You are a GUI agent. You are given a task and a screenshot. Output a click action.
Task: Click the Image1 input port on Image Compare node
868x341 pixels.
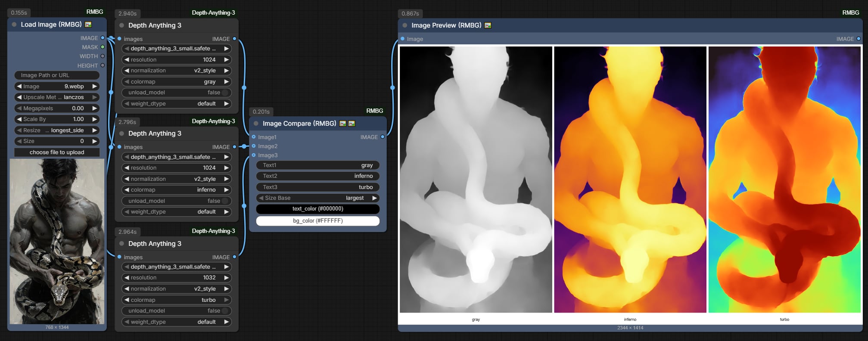pyautogui.click(x=254, y=137)
